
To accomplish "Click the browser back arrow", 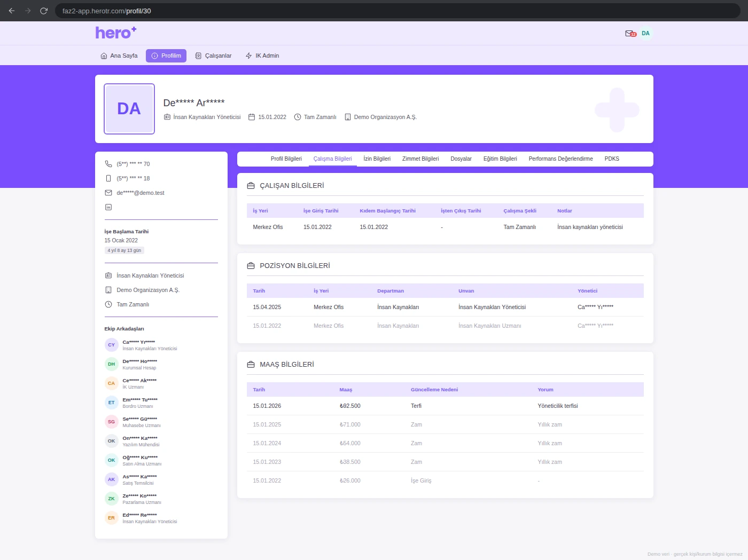I will (x=12, y=11).
